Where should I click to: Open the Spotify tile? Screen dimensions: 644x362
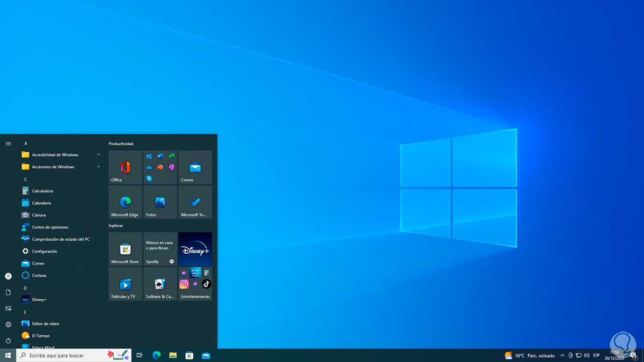(160, 249)
